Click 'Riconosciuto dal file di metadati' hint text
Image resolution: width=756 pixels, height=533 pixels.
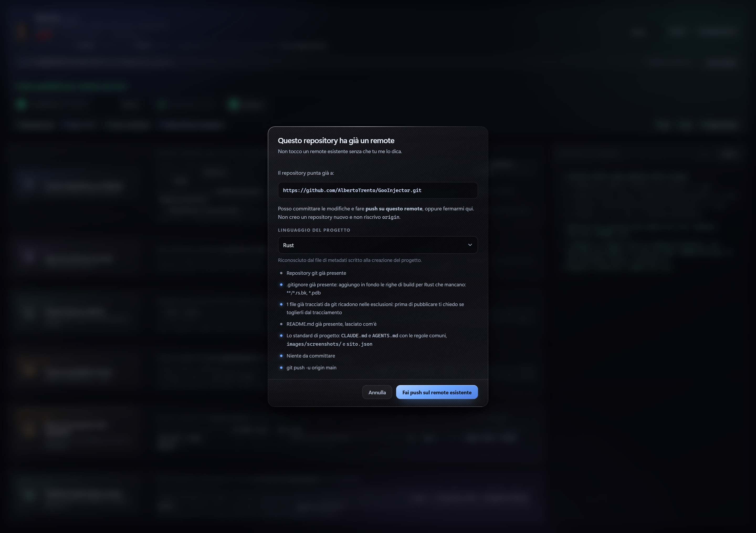click(x=349, y=260)
